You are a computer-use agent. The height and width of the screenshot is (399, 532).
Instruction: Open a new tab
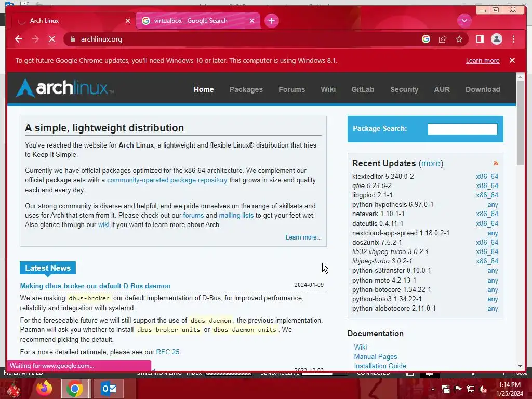[x=271, y=21]
